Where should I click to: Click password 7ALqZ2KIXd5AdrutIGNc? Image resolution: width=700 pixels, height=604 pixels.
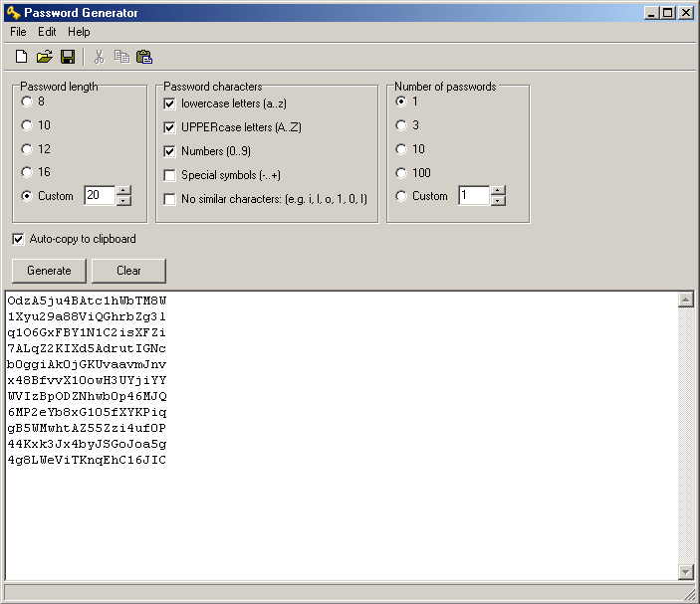coord(87,348)
